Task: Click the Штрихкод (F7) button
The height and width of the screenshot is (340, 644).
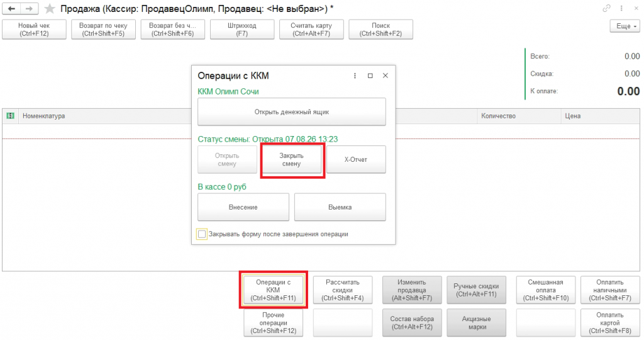Action: tap(242, 30)
